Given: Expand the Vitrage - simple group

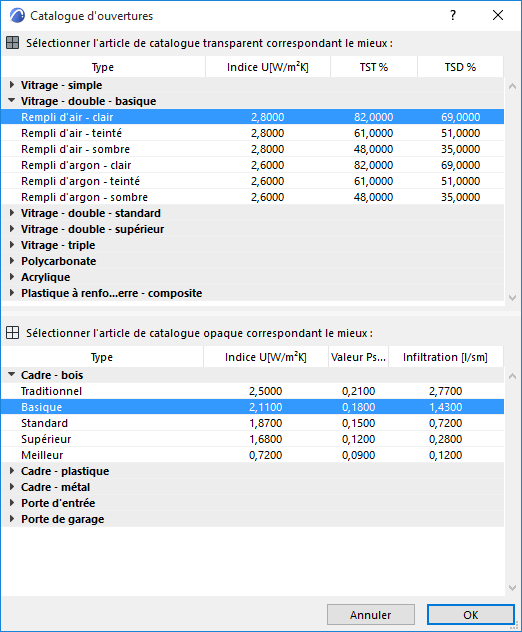Looking at the screenshot, I should pyautogui.click(x=12, y=85).
